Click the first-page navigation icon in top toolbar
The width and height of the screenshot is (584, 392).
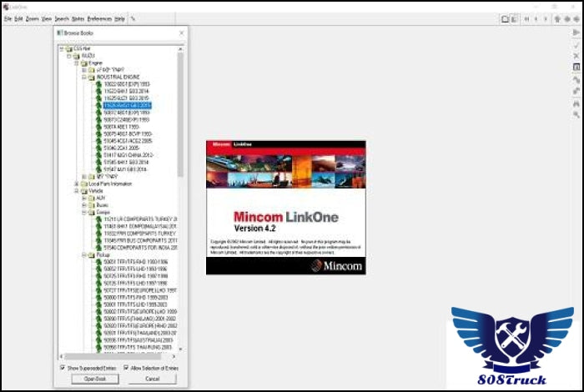click(526, 18)
